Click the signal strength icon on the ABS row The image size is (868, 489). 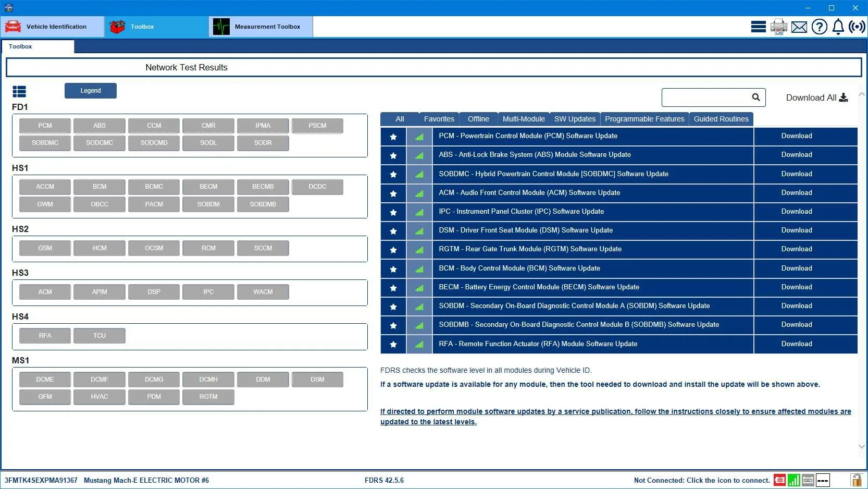point(419,155)
